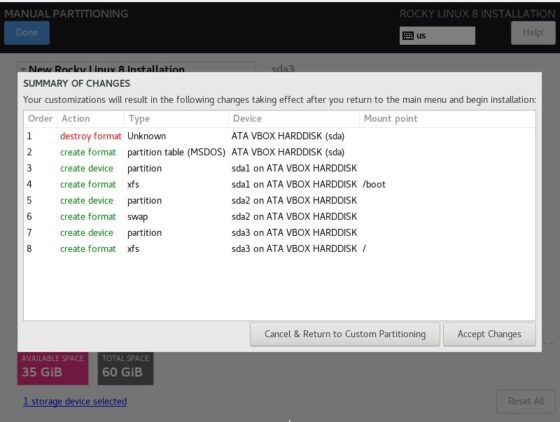Select the Unknown type cell
Image resolution: width=560 pixels, height=422 pixels.
pyautogui.click(x=146, y=136)
